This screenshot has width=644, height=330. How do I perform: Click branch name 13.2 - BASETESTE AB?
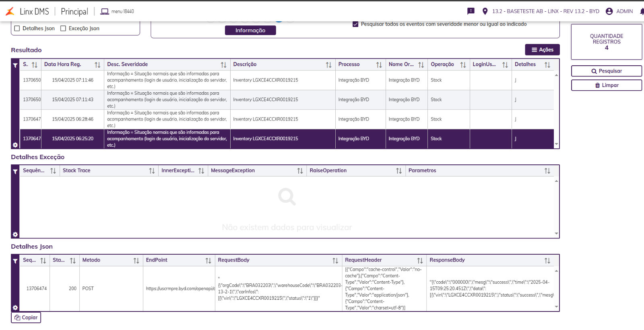pos(546,11)
